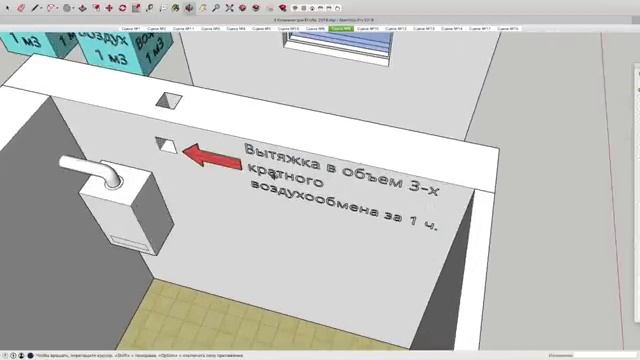The height and width of the screenshot is (360, 640).
Task: Select the Zoom magnifier tool
Action: click(216, 8)
